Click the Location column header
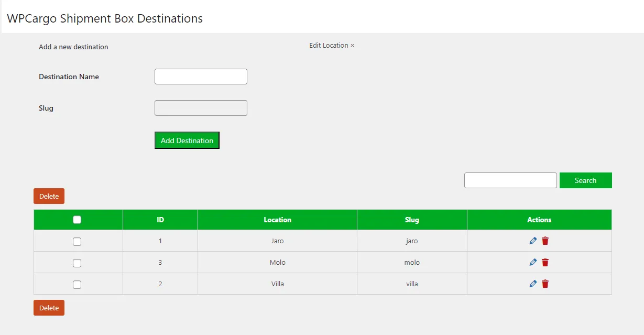This screenshot has width=644, height=335. click(x=277, y=220)
